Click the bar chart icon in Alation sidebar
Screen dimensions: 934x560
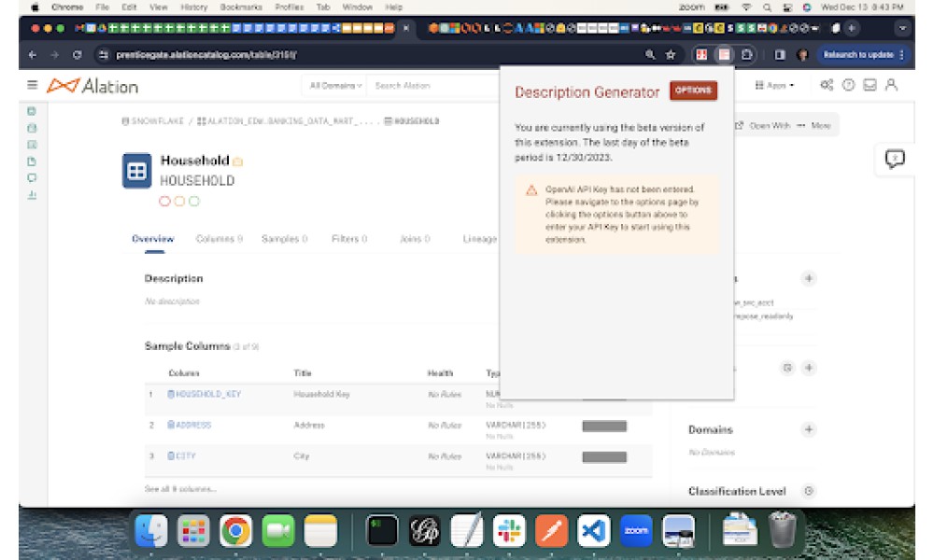tap(32, 195)
